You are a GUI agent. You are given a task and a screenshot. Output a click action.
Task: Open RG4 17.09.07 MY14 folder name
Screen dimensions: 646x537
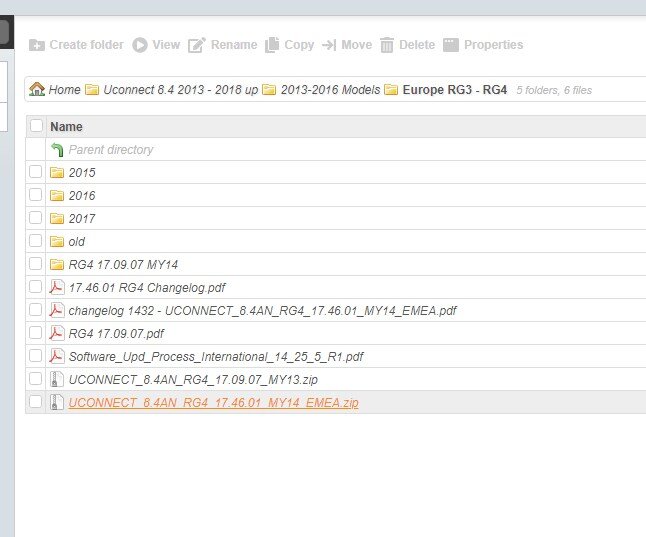pyautogui.click(x=123, y=265)
